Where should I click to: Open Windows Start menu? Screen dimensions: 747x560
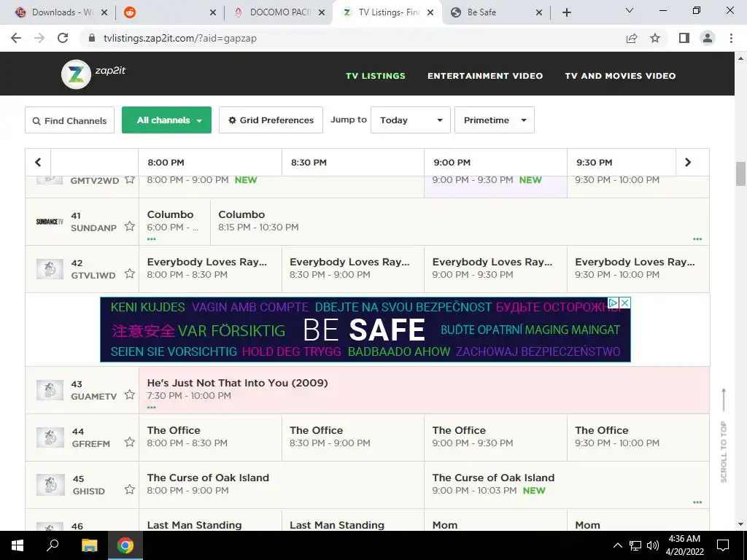[18, 545]
